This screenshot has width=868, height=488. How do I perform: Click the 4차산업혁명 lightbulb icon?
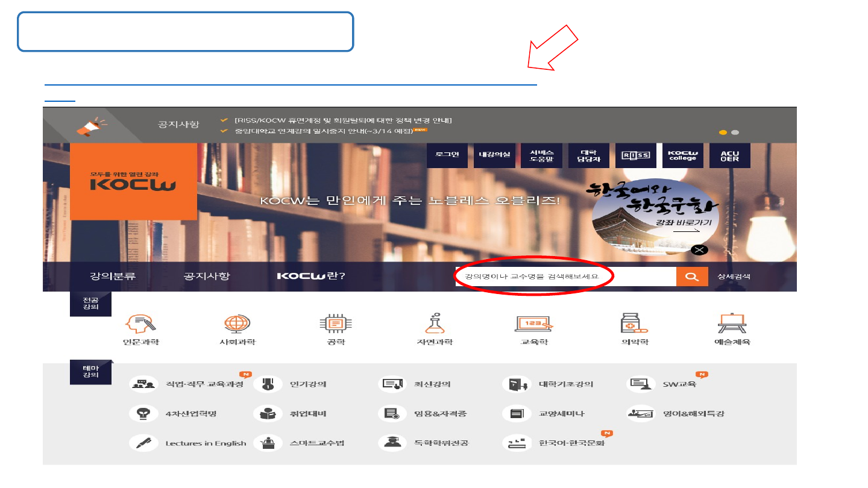[x=143, y=413]
